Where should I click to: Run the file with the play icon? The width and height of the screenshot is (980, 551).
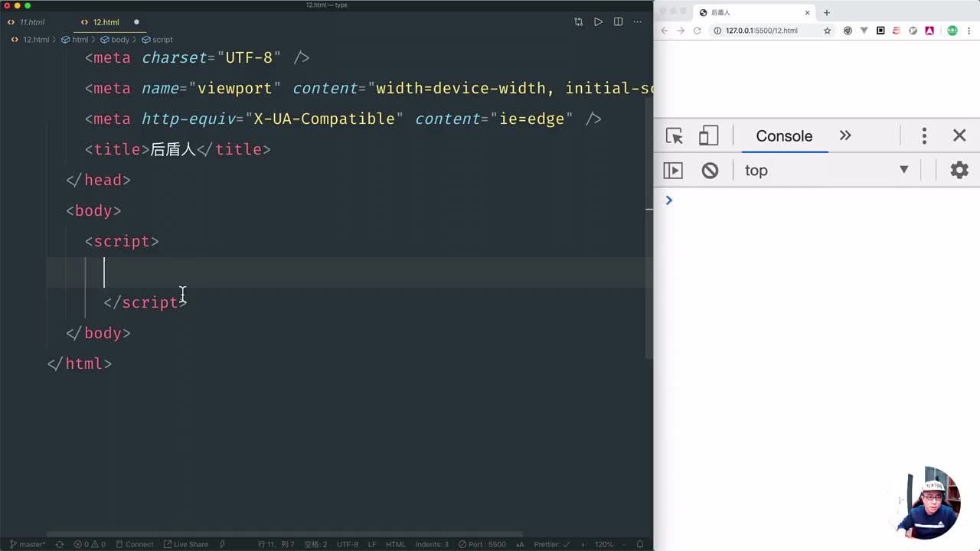(x=598, y=22)
